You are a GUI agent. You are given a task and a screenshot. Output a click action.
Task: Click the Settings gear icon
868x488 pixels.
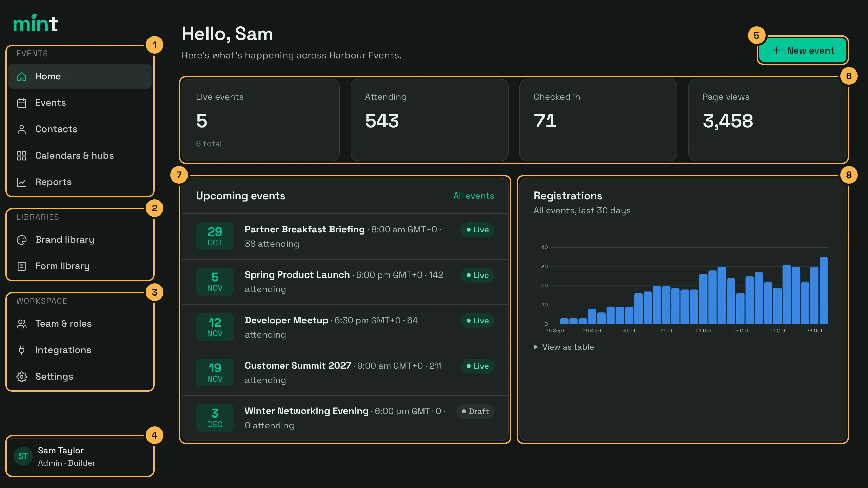(x=22, y=377)
